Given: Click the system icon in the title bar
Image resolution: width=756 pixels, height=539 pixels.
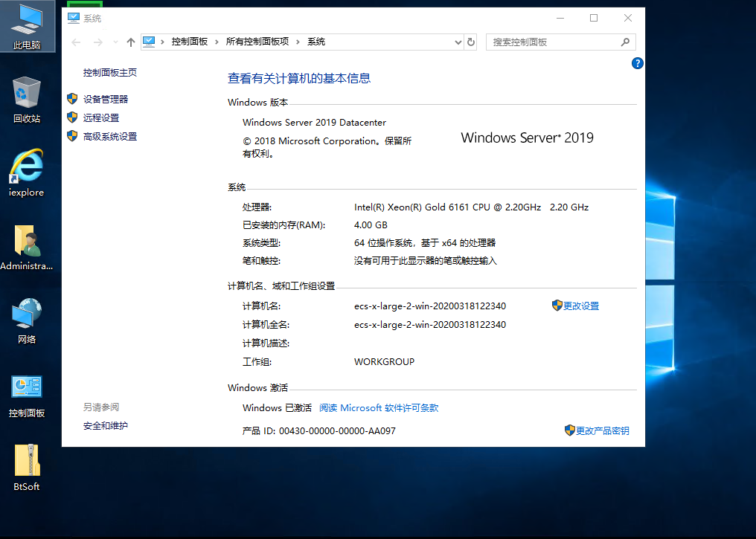Looking at the screenshot, I should (73, 19).
